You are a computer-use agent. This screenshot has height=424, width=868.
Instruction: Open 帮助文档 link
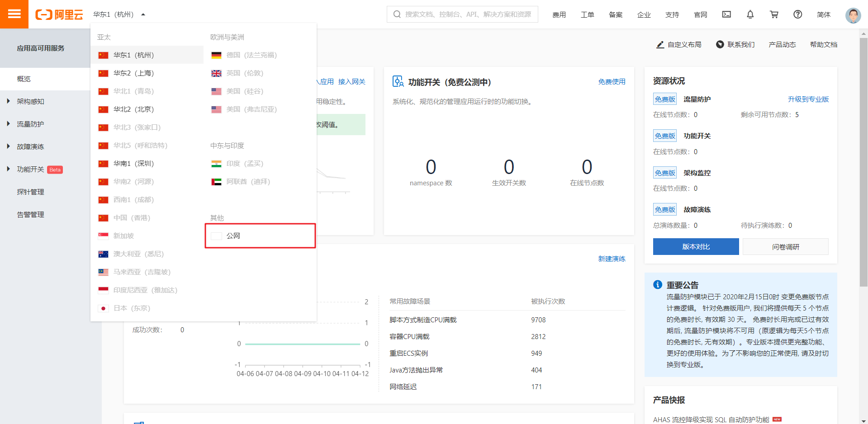[x=824, y=45]
